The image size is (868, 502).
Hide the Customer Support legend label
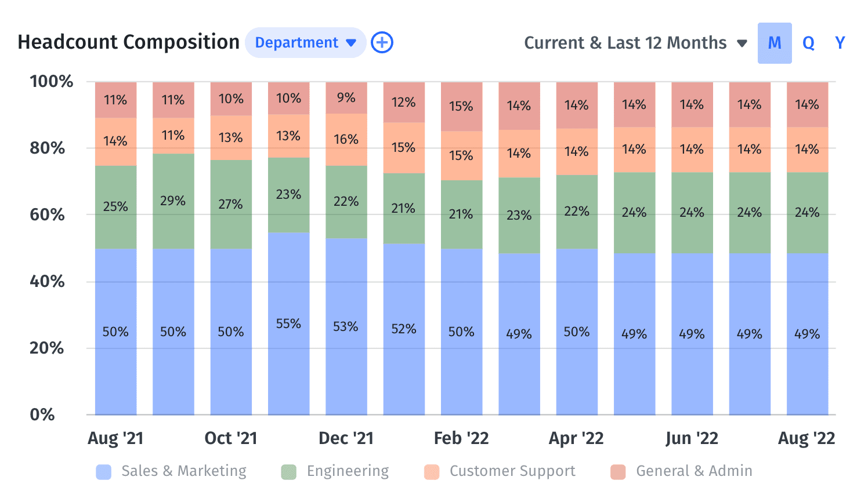coord(512,471)
